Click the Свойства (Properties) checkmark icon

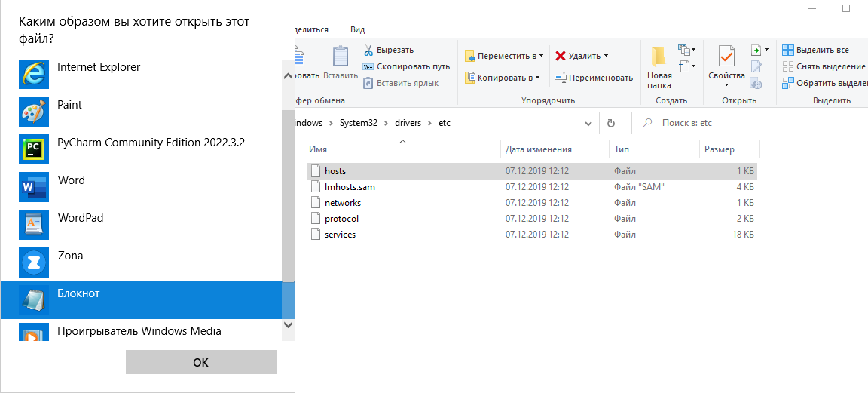[726, 57]
